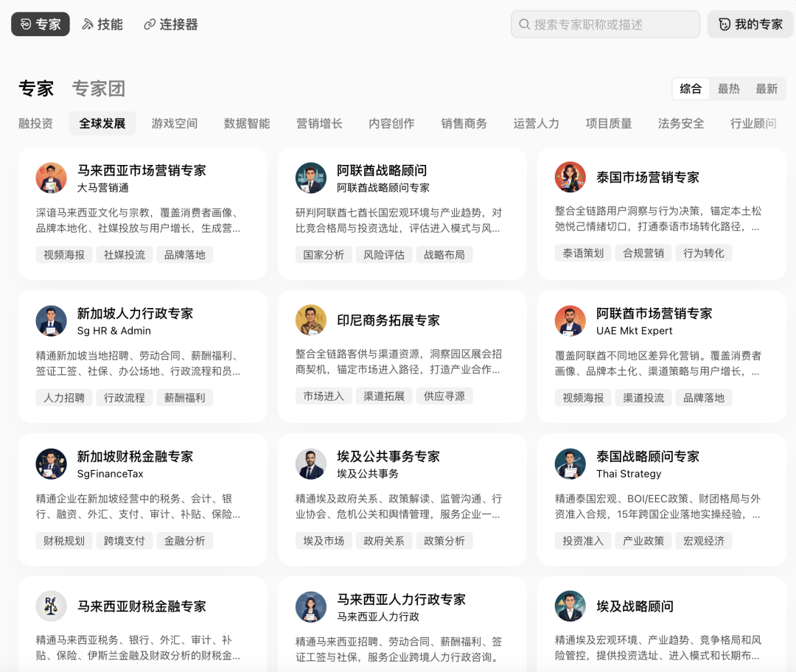
Task: Click the 技能 icon in the top bar
Action: click(x=88, y=24)
